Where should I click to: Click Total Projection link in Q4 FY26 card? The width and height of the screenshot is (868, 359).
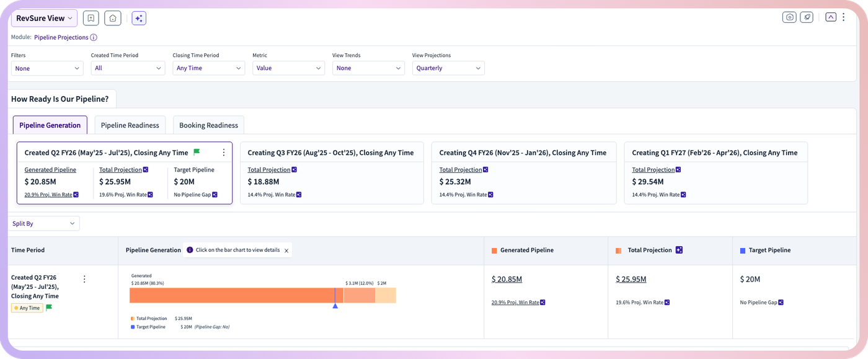tap(461, 170)
